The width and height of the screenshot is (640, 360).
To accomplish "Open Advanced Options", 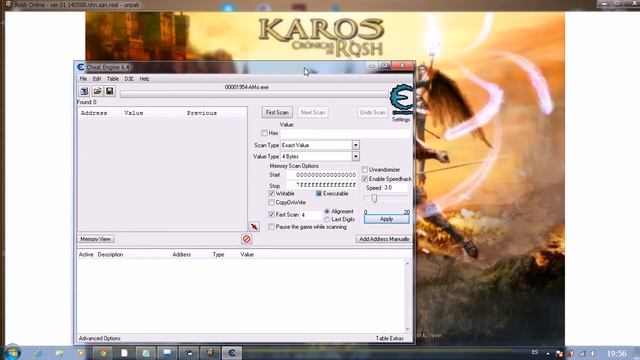I will (x=100, y=338).
